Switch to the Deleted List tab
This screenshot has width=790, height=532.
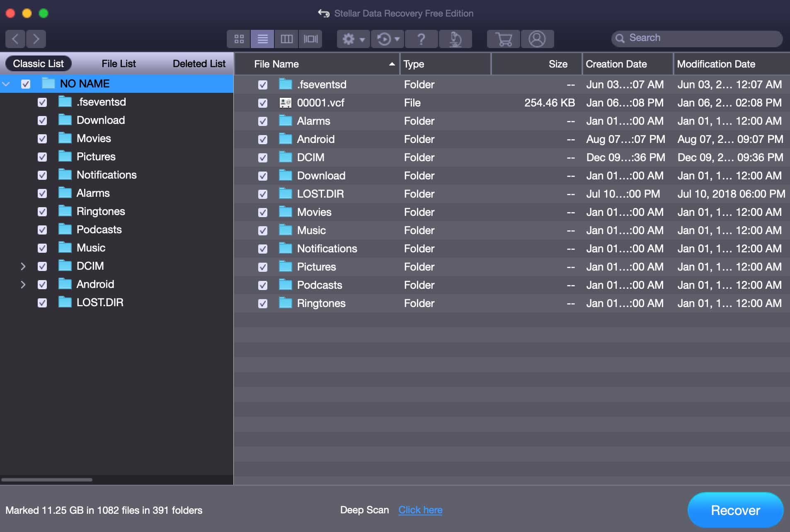click(199, 64)
